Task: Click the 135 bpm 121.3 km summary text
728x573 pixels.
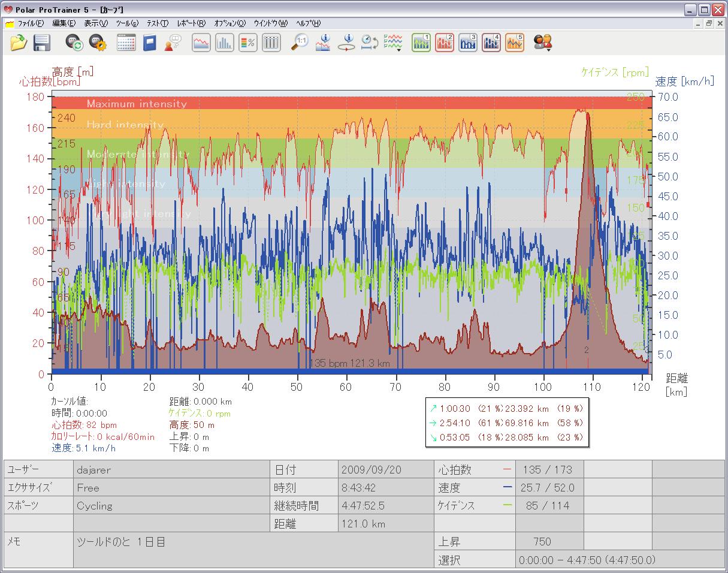Action: pyautogui.click(x=349, y=363)
